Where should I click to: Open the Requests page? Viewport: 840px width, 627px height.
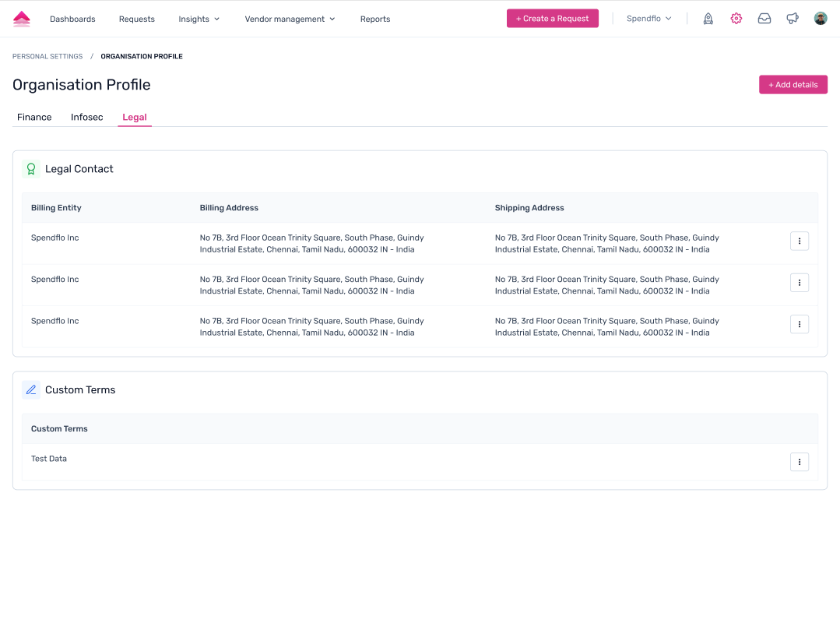click(x=136, y=19)
